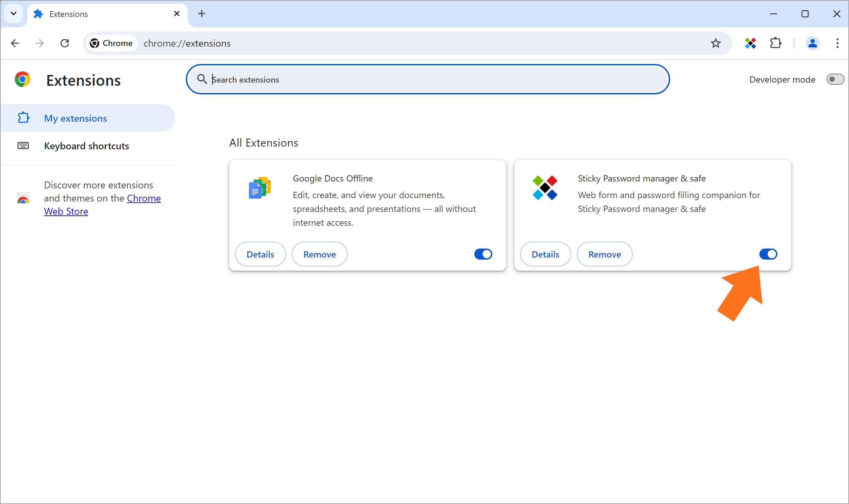Viewport: 849px width, 504px height.
Task: Open the tab search dropdown arrow
Action: point(13,14)
